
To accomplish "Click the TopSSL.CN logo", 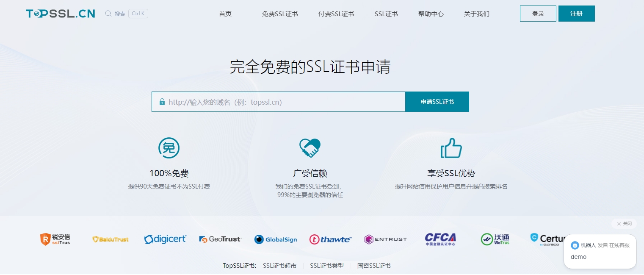I will click(x=60, y=13).
